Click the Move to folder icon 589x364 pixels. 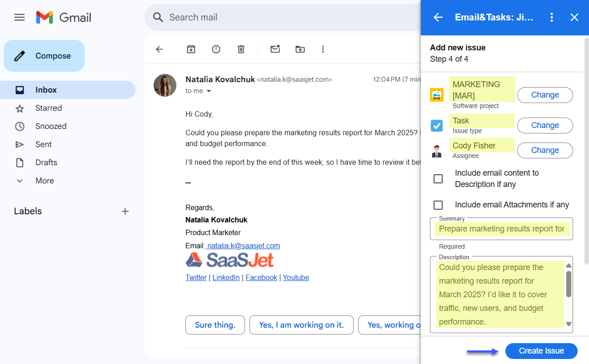(x=300, y=49)
